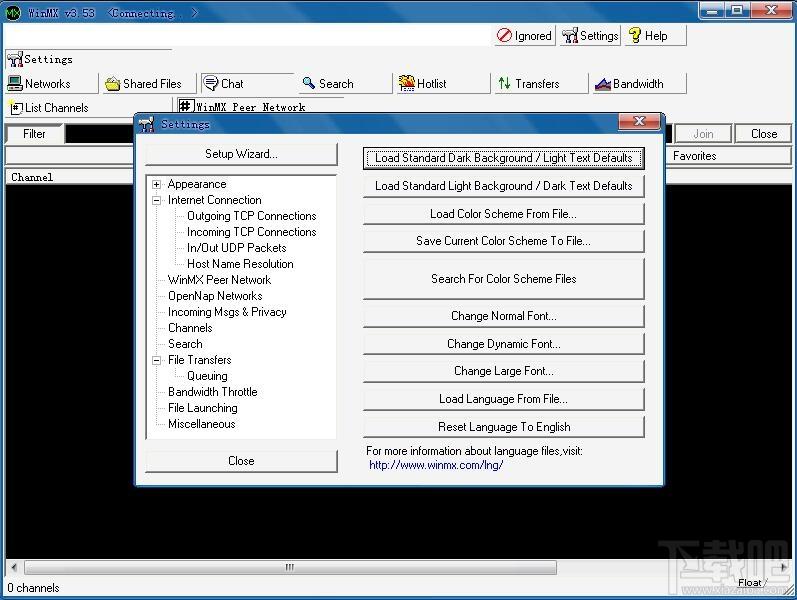The image size is (797, 600).
Task: Click the Channel column header
Action: [69, 177]
